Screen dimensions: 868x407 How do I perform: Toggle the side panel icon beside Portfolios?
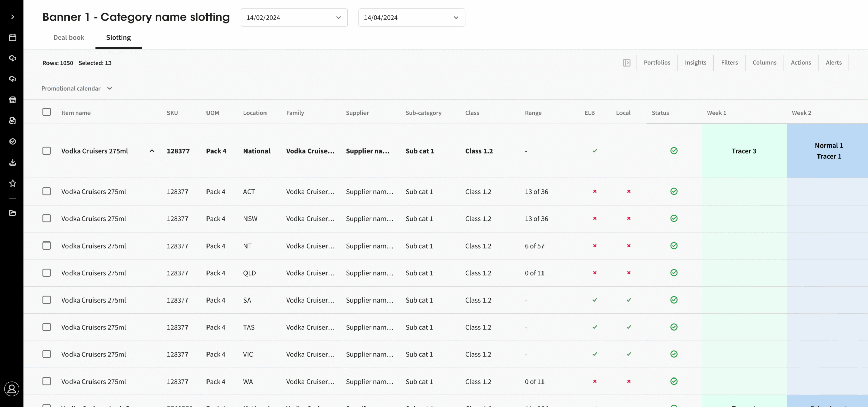(626, 63)
